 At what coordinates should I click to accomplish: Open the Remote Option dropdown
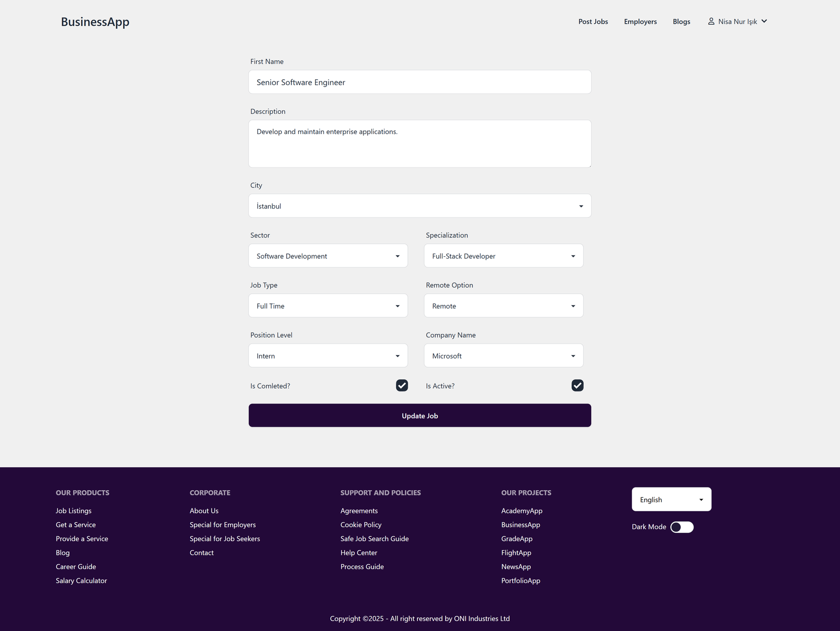pyautogui.click(x=503, y=306)
